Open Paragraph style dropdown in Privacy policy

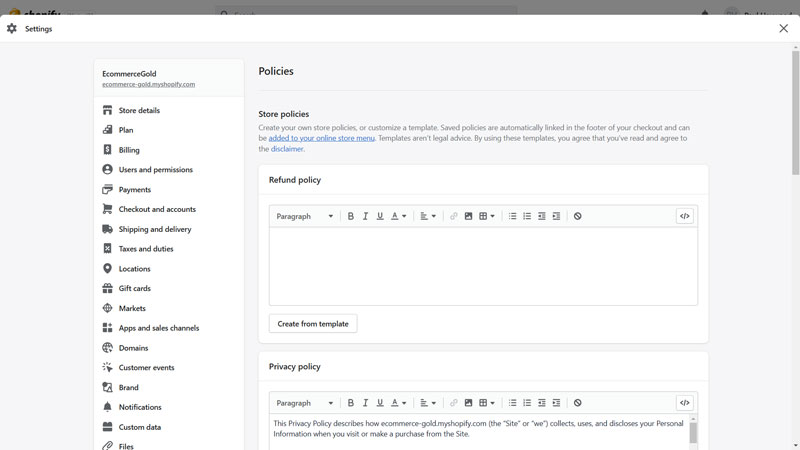click(305, 403)
